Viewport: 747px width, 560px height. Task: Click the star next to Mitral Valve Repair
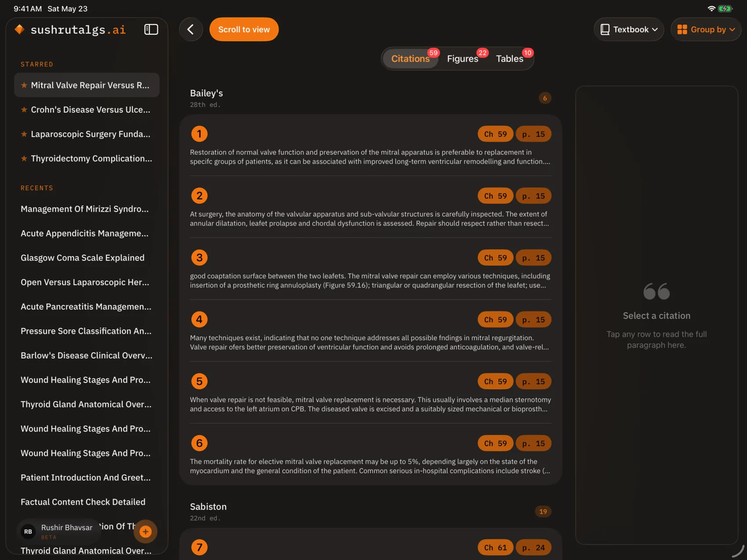24,85
